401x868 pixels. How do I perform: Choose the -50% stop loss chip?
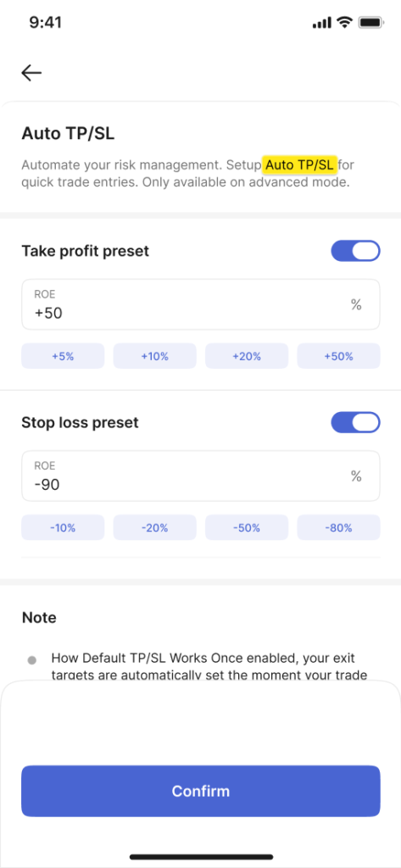pos(247,527)
